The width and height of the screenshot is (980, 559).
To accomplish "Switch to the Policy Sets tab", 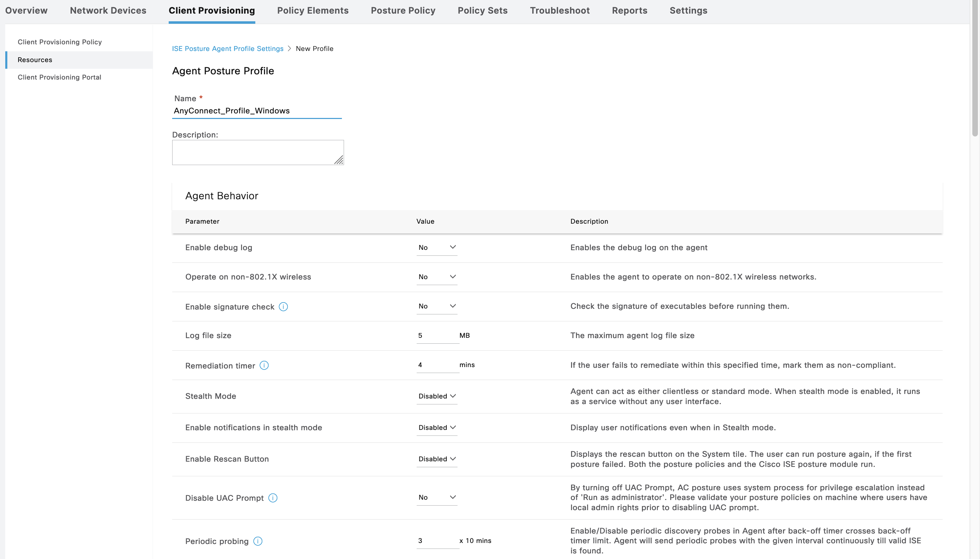I will tap(483, 11).
